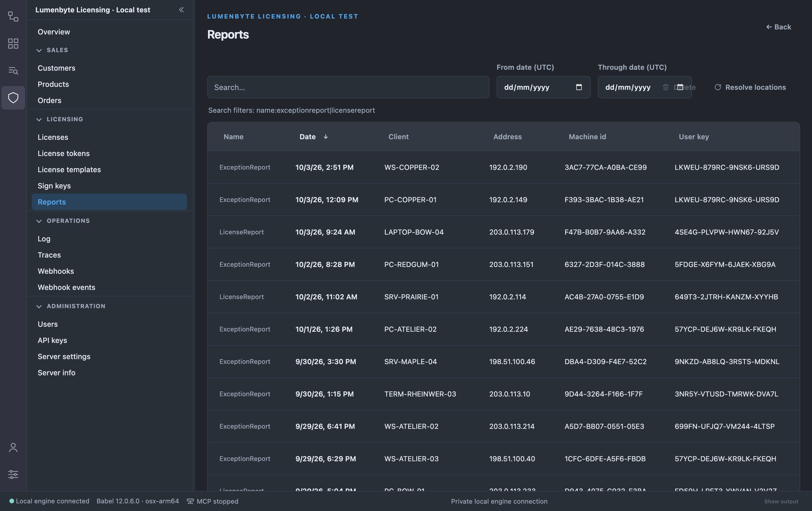Open API keys page

point(109,340)
